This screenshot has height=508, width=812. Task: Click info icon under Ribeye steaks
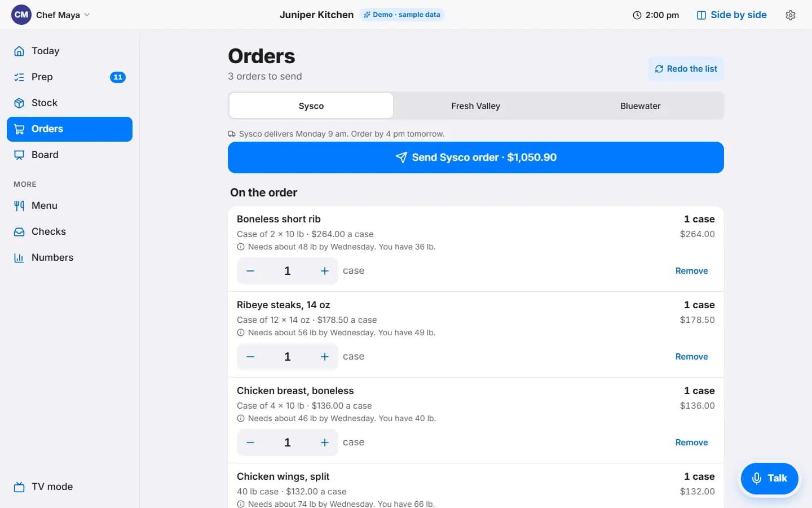coord(241,332)
